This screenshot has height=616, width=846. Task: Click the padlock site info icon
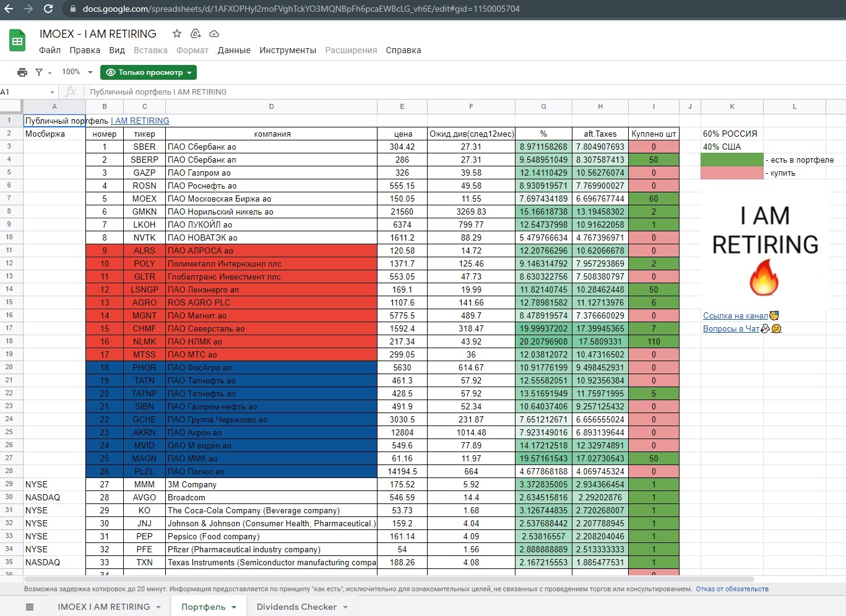click(73, 9)
